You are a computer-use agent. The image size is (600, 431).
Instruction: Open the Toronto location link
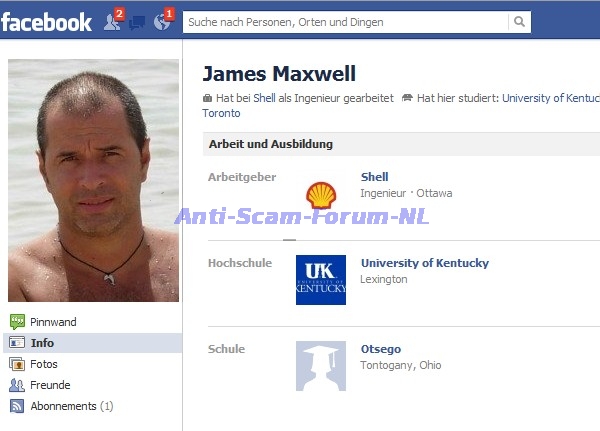click(x=221, y=113)
